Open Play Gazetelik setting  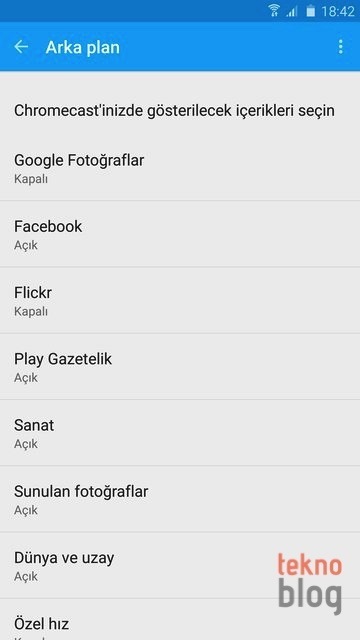[180, 367]
